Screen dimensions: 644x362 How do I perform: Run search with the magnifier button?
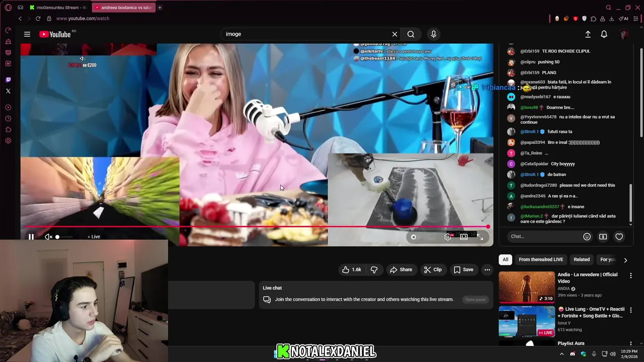[411, 34]
